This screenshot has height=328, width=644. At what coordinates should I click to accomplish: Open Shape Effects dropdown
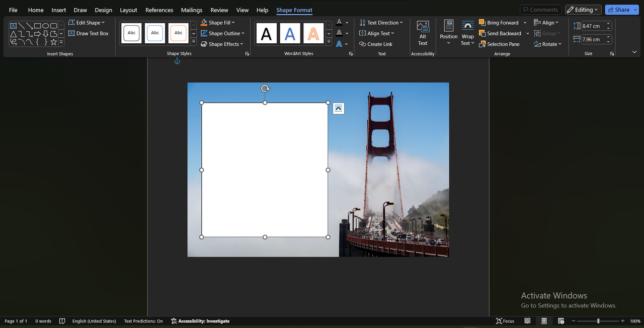tap(222, 44)
